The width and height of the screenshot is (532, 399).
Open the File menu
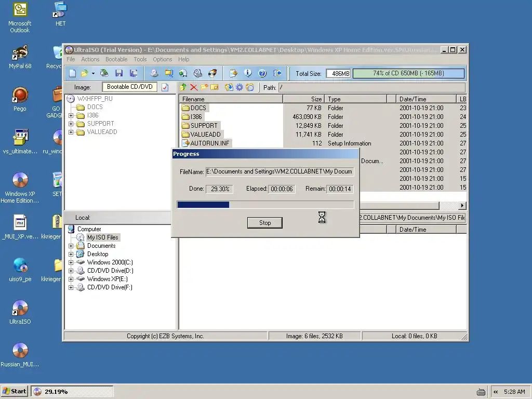click(71, 59)
